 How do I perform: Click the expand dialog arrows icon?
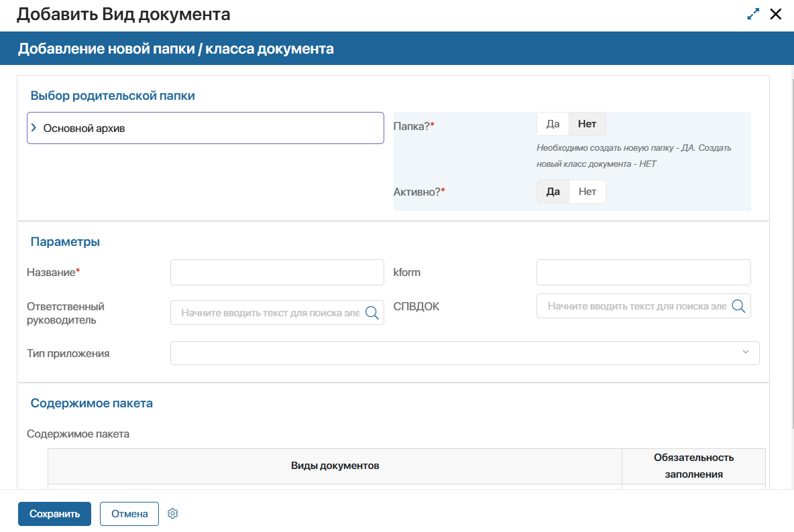point(753,14)
